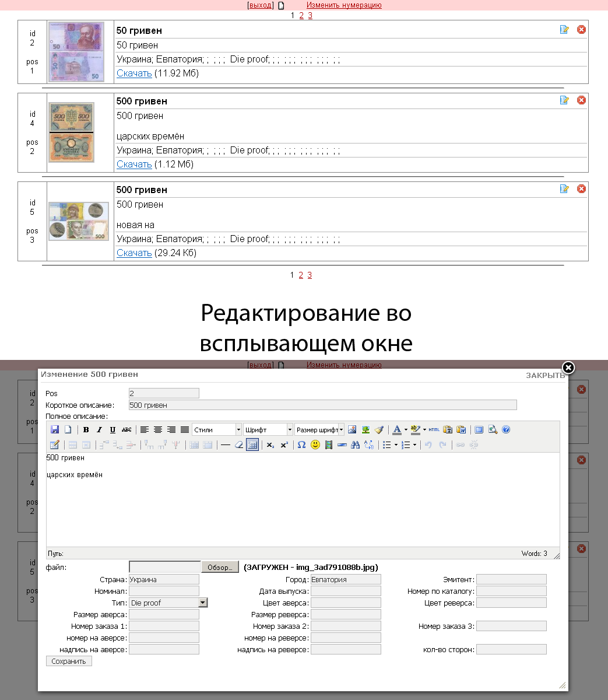The height and width of the screenshot is (700, 608).
Task: Open find with the binoculars icon
Action: 356,445
